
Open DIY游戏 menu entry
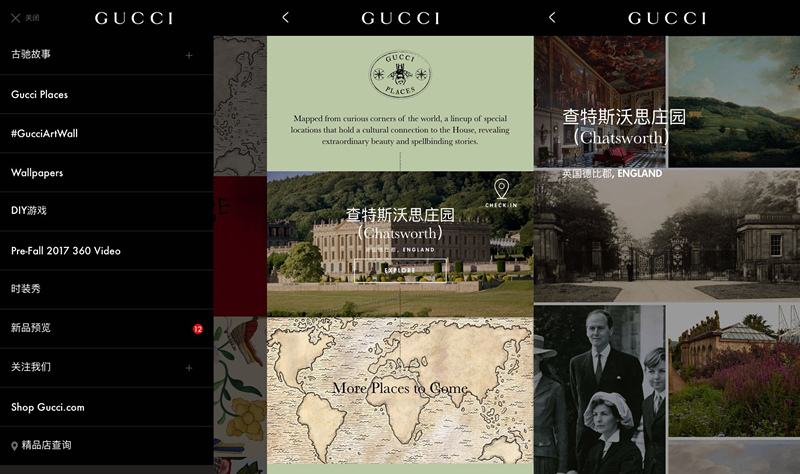point(107,211)
